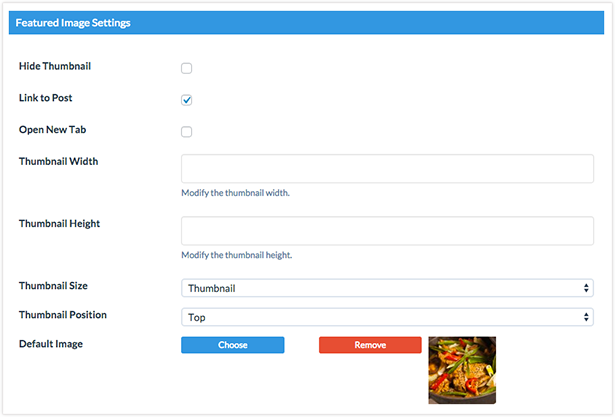This screenshot has height=417, width=615.
Task: Focus the Thumbnail Height input field
Action: pyautogui.click(x=387, y=231)
